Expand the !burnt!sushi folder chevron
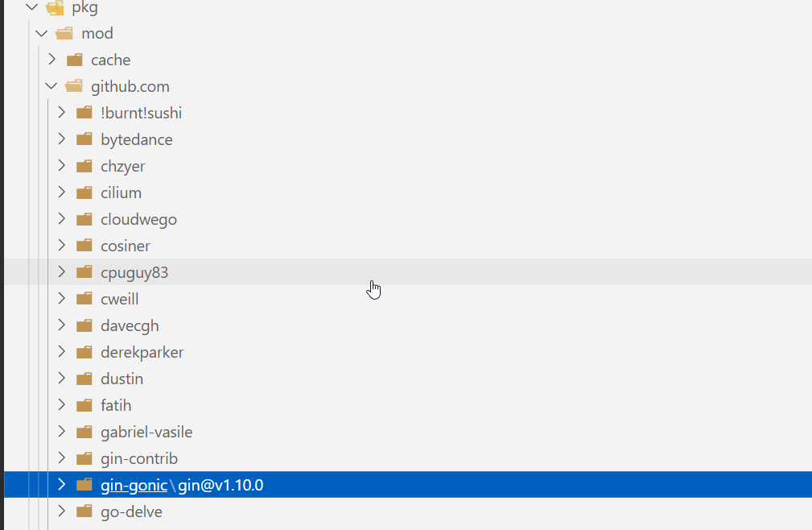Image resolution: width=812 pixels, height=530 pixels. (x=62, y=112)
